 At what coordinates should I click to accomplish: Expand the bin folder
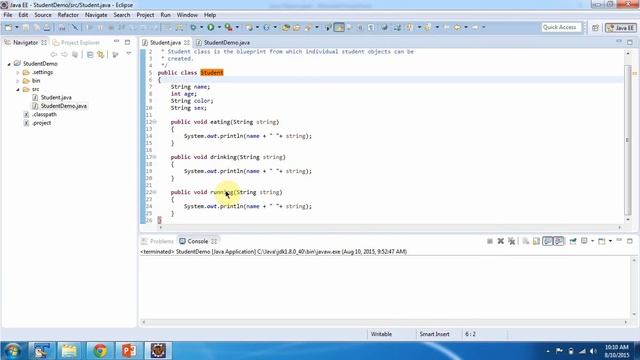pos(18,81)
